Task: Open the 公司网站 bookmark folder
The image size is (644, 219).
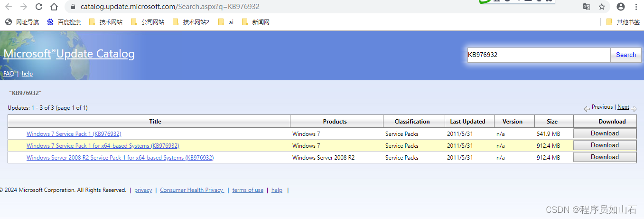Action: pyautogui.click(x=147, y=22)
